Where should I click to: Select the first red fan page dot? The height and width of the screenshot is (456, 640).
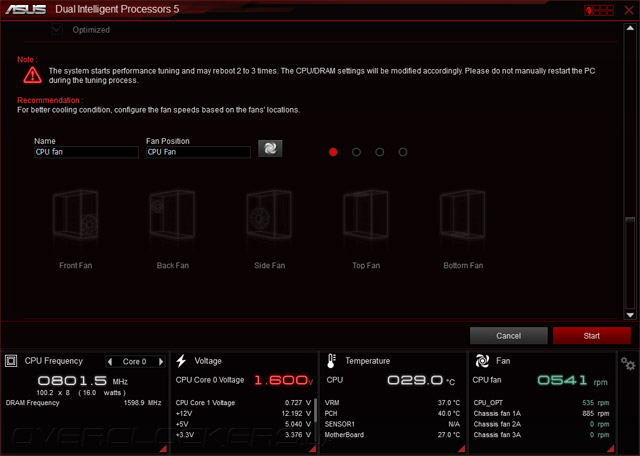click(333, 152)
